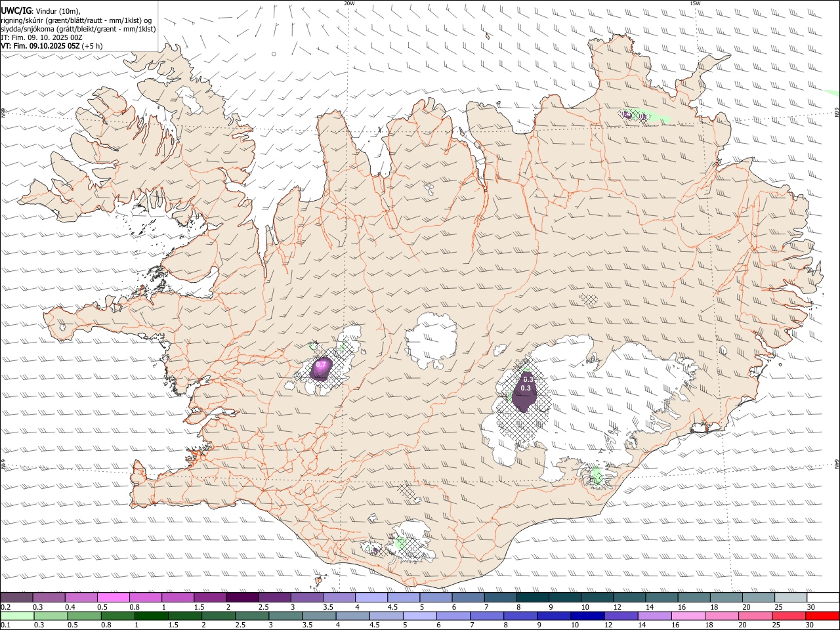The width and height of the screenshot is (840, 630).
Task: Click the "30" label in the top legend row
Action: click(x=811, y=607)
